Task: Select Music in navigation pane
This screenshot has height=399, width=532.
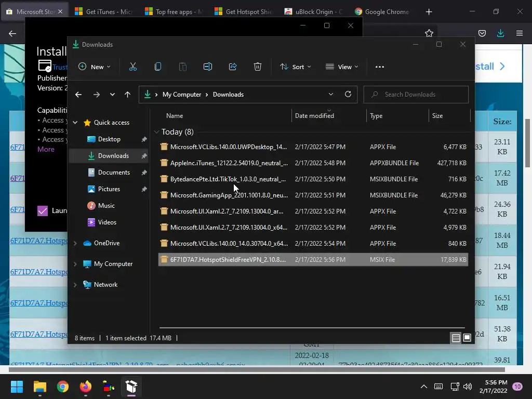Action: tap(109, 206)
